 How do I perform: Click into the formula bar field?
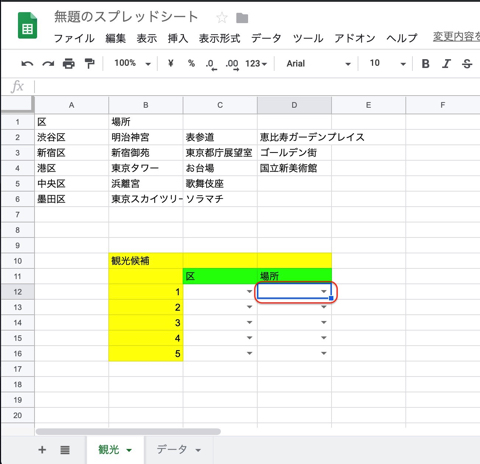(257, 87)
